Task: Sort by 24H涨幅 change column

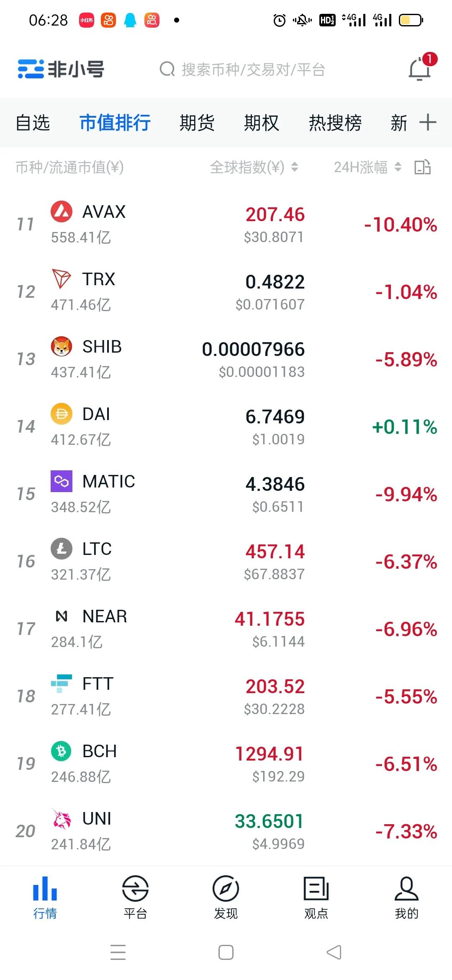Action: tap(367, 168)
